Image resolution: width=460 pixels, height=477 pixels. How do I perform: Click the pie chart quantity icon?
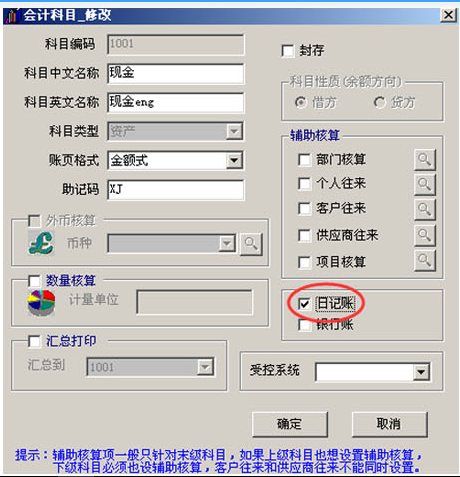pos(41,302)
